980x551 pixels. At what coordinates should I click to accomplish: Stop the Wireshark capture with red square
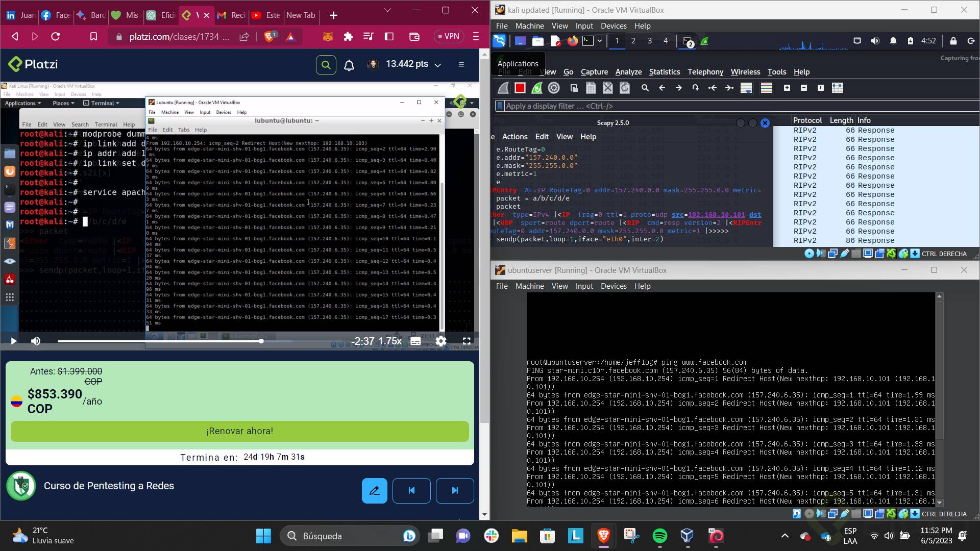point(520,88)
